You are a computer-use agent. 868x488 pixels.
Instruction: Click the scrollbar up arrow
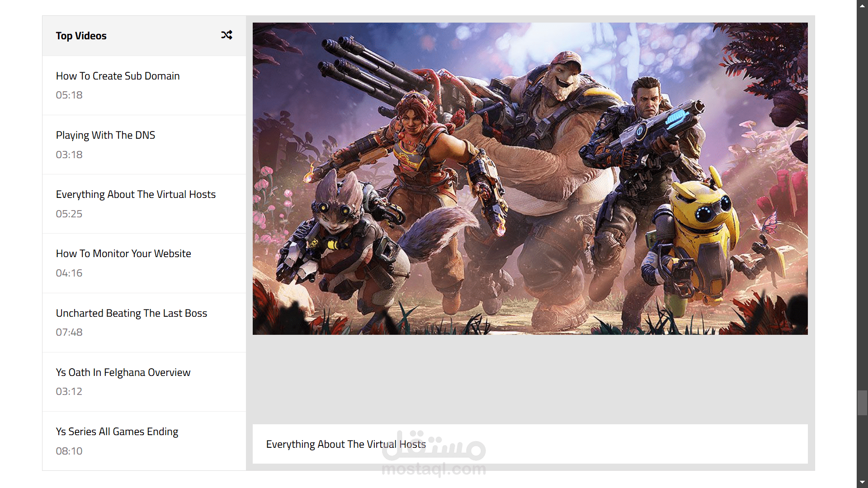coord(862,6)
